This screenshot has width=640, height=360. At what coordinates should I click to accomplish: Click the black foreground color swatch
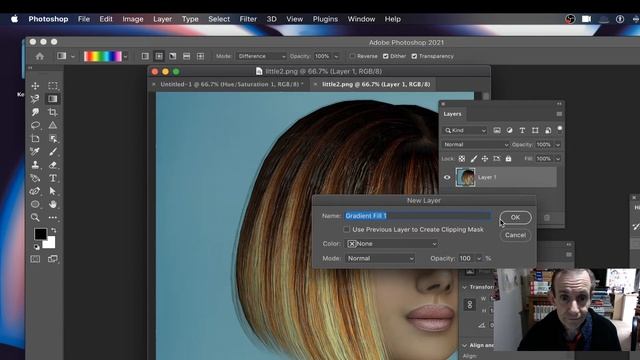pyautogui.click(x=40, y=234)
